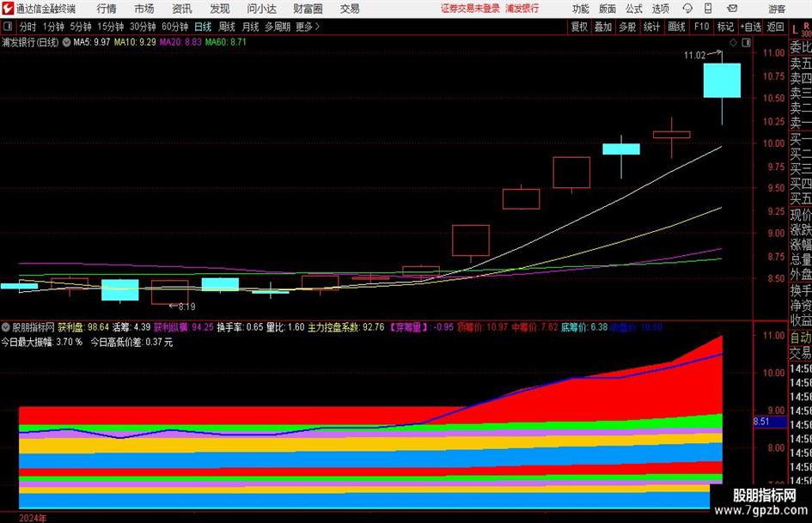Screen dimensions: 812x523
Task: Switch to the 分时 chart tab
Action: click(x=28, y=27)
